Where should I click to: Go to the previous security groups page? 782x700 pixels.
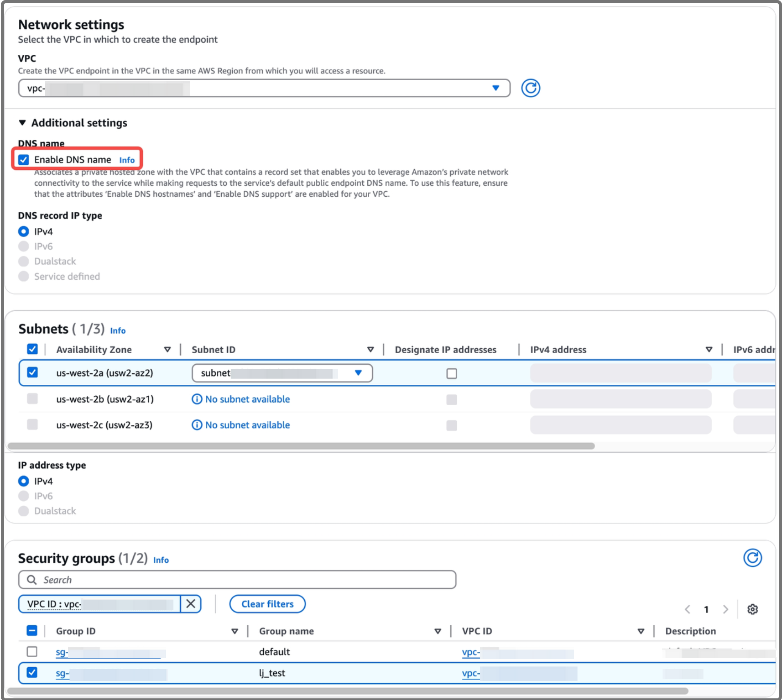tap(688, 609)
